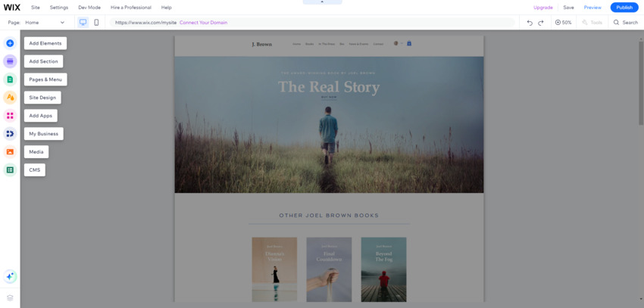Open the Settings menu
Screen dimensions: 644x308
click(59, 8)
